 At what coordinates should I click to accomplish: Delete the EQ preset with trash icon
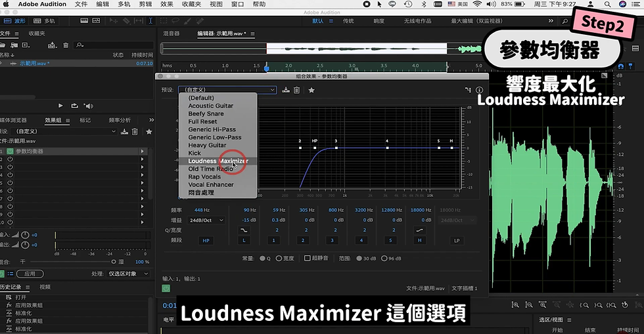click(296, 90)
